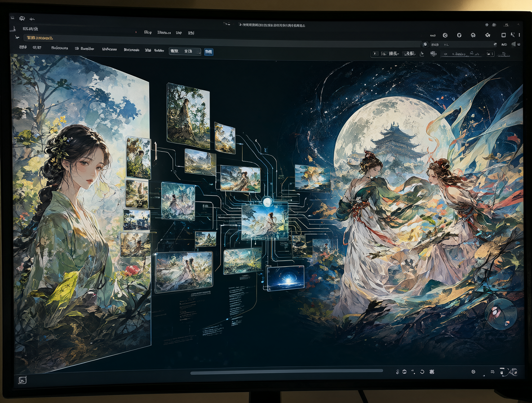Click the send arrow icon left of address bar

click(x=17, y=38)
